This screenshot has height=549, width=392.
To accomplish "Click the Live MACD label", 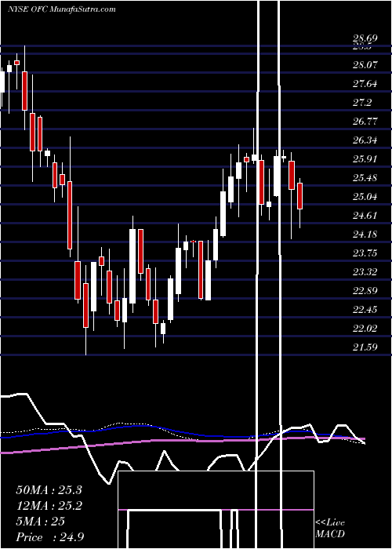I will [x=330, y=529].
